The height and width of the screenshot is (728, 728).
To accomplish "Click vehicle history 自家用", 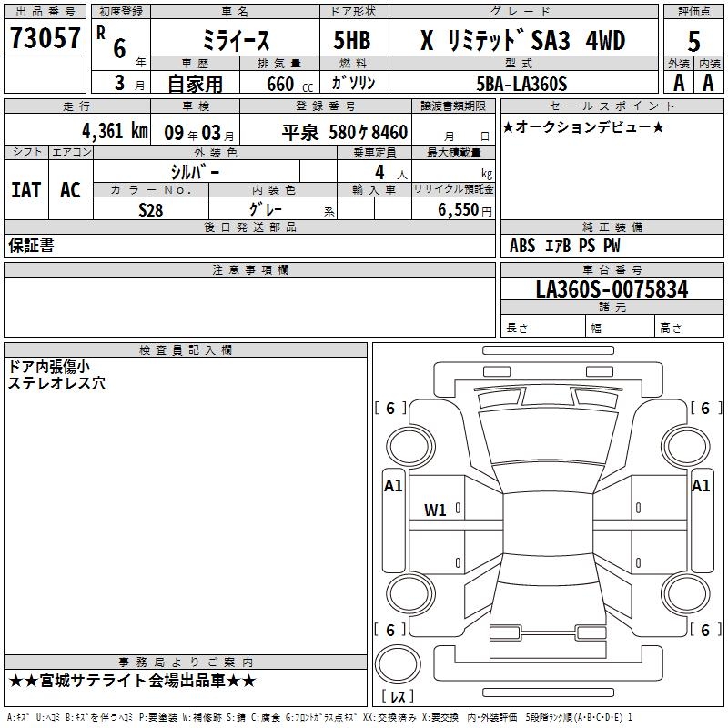I will click(195, 84).
